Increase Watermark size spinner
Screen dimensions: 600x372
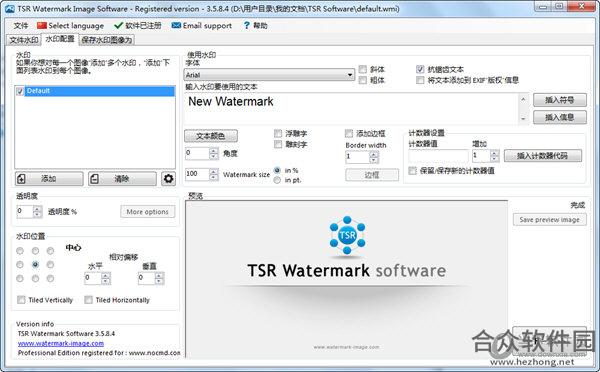(x=214, y=171)
